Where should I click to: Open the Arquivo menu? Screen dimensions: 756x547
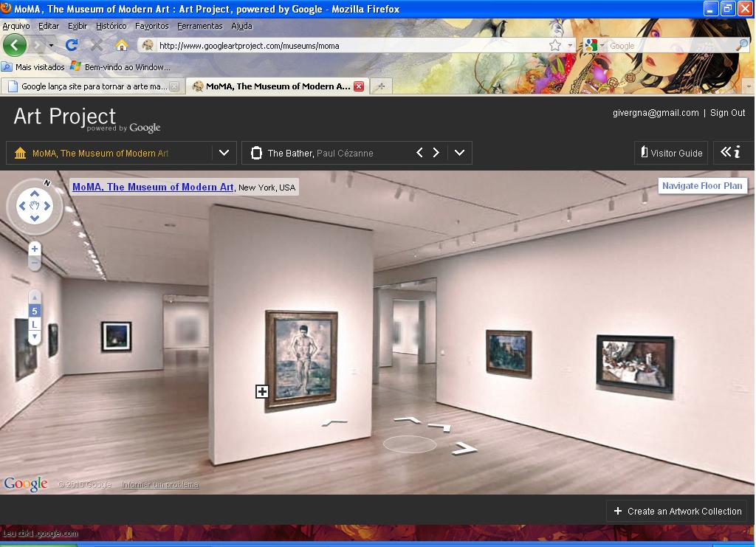coord(16,26)
